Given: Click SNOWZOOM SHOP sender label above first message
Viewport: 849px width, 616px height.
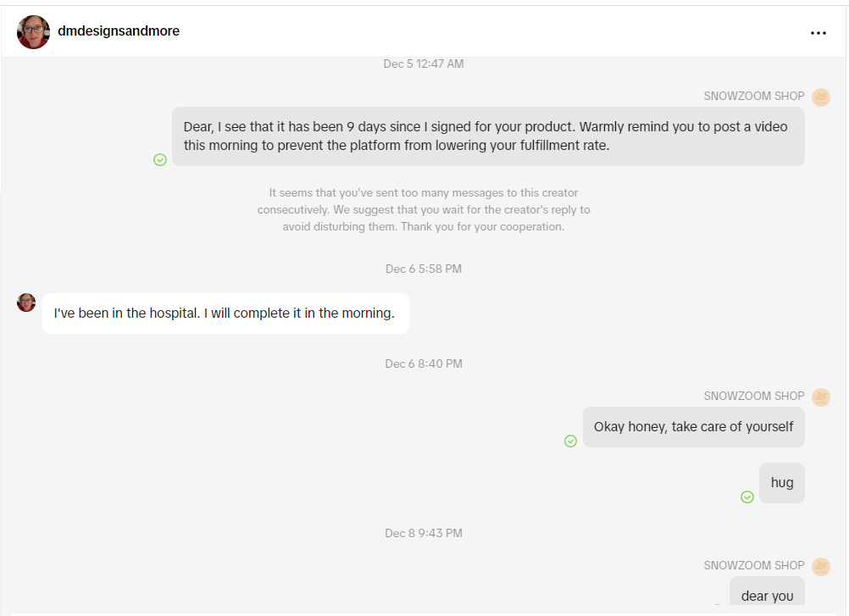Looking at the screenshot, I should 754,97.
